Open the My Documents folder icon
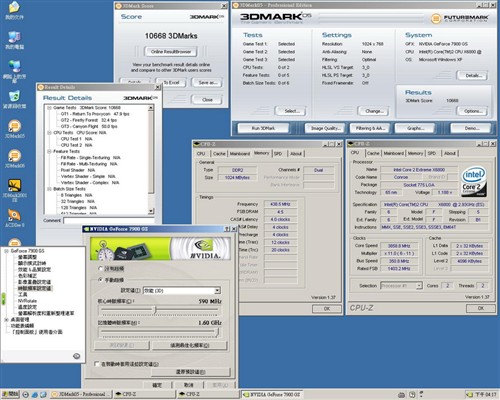 click(x=14, y=11)
